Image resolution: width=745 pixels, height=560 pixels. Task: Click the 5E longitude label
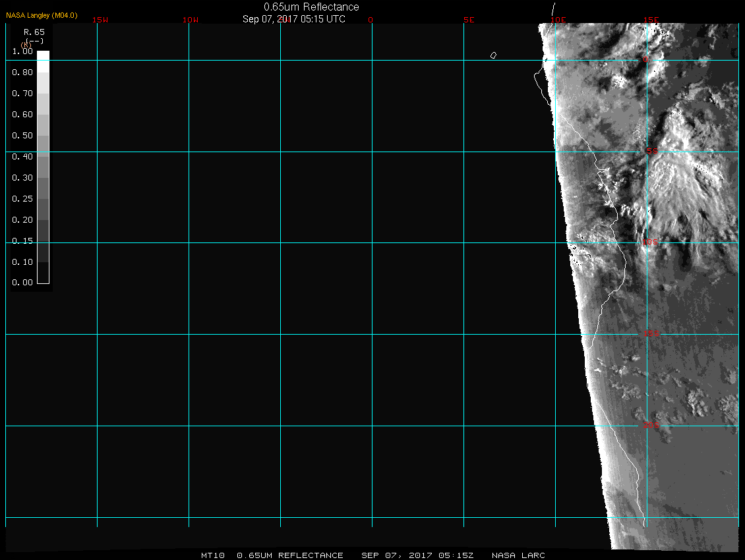click(x=469, y=20)
